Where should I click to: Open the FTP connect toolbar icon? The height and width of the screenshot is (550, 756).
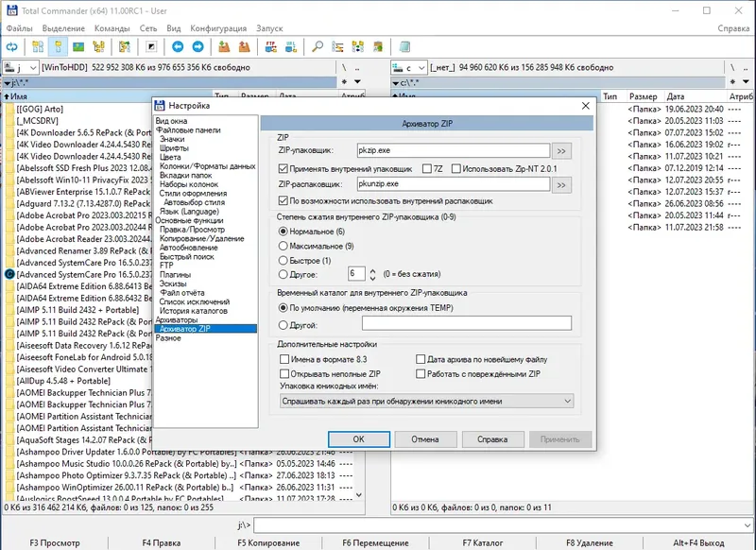point(272,46)
